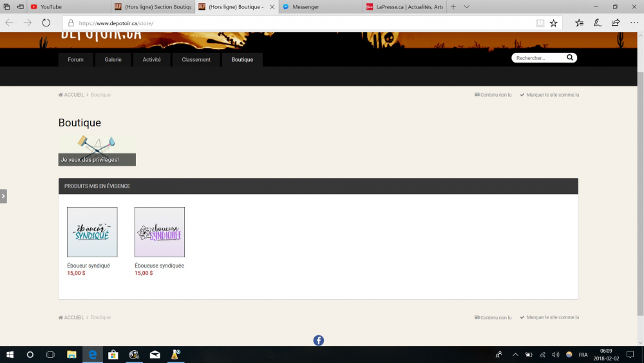Open the tab list chevron dropdown
This screenshot has width=644, height=363.
(466, 6)
